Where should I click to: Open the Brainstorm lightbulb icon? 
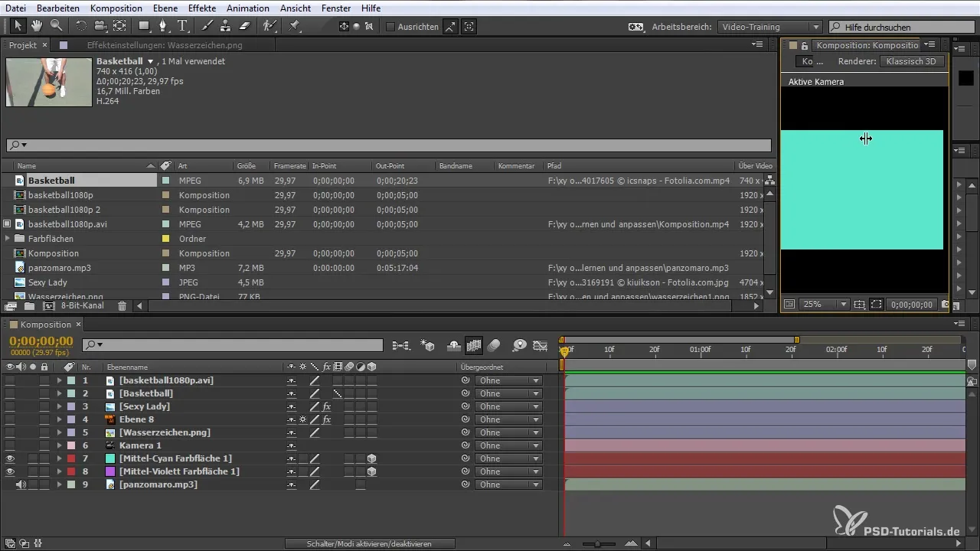[520, 346]
